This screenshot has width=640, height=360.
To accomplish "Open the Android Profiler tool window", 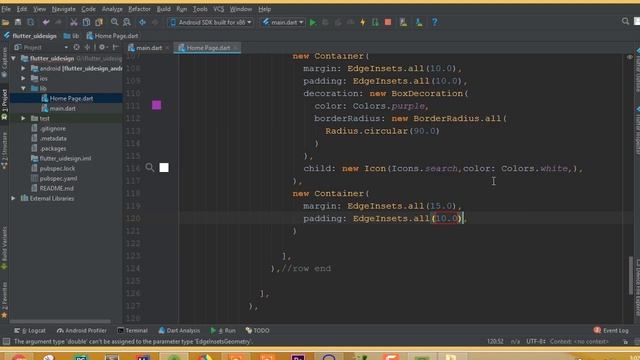I will point(82,330).
